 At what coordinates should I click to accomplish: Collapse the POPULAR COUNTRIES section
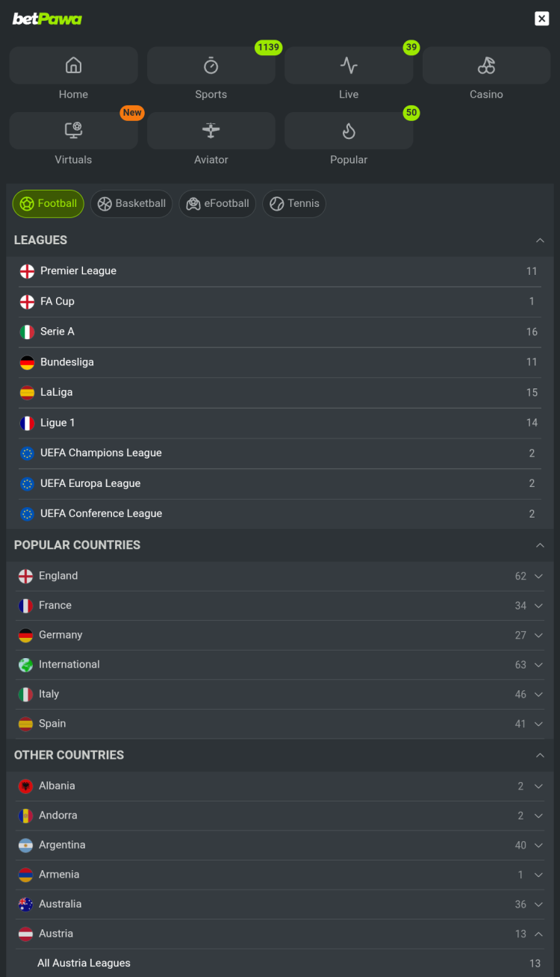tap(540, 545)
